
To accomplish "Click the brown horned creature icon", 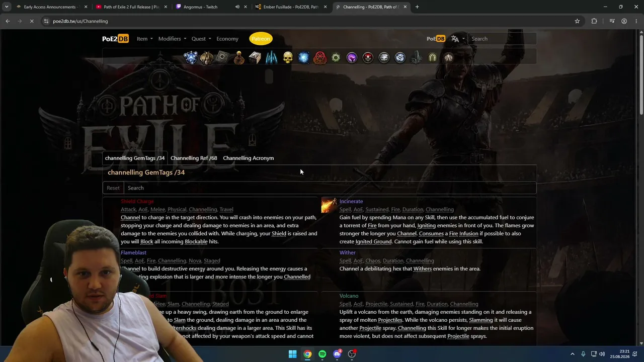I will pos(207,58).
